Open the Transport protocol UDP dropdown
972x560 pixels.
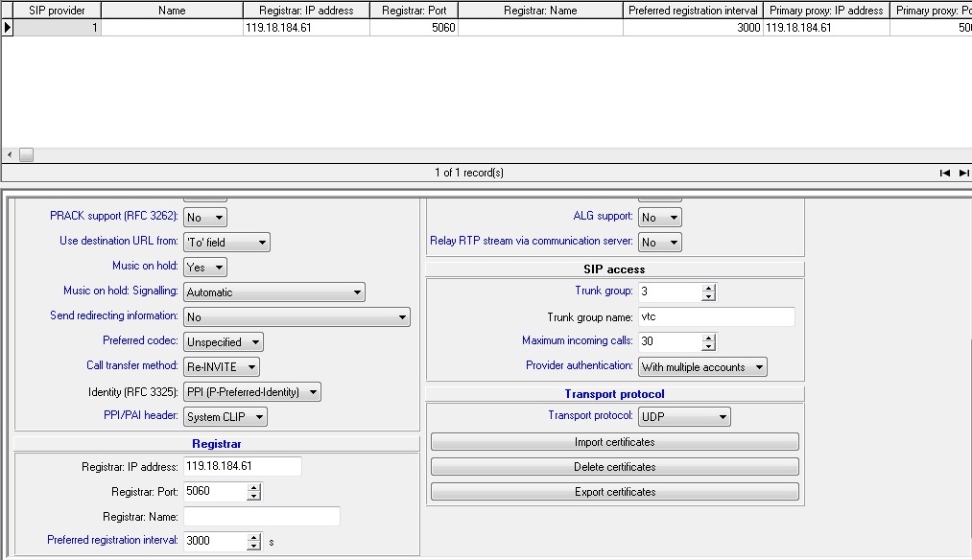pyautogui.click(x=684, y=417)
